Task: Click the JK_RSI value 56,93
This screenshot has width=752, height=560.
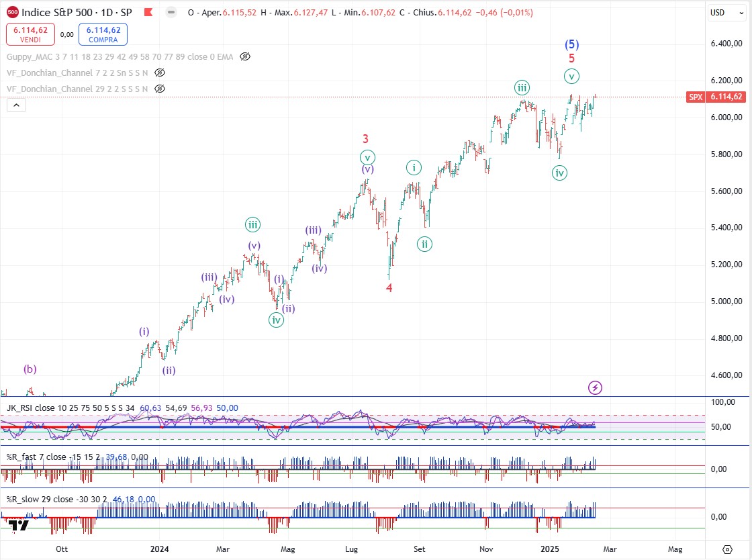Action: coord(201,408)
